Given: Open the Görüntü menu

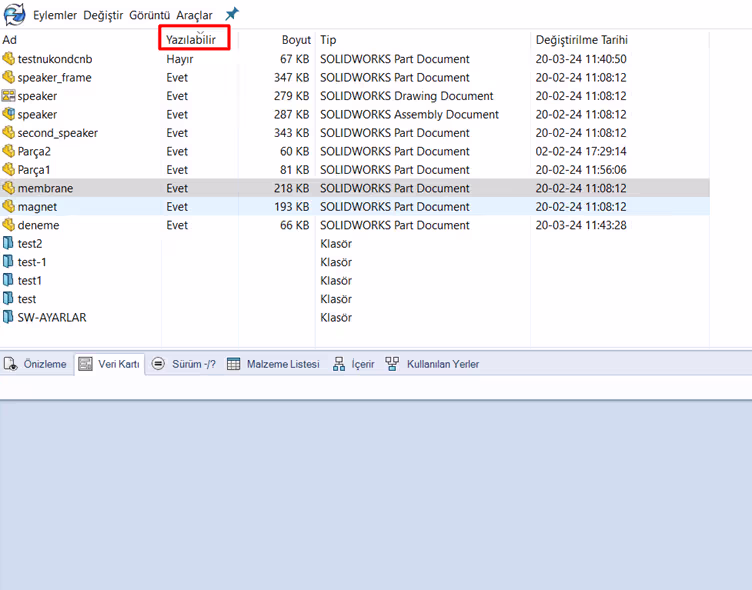Looking at the screenshot, I should pyautogui.click(x=150, y=15).
